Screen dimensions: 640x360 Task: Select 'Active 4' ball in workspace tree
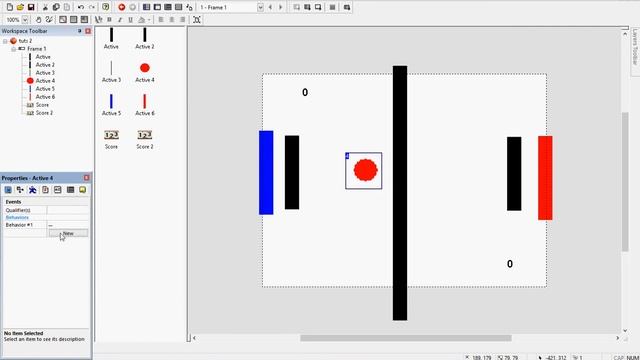coord(45,81)
